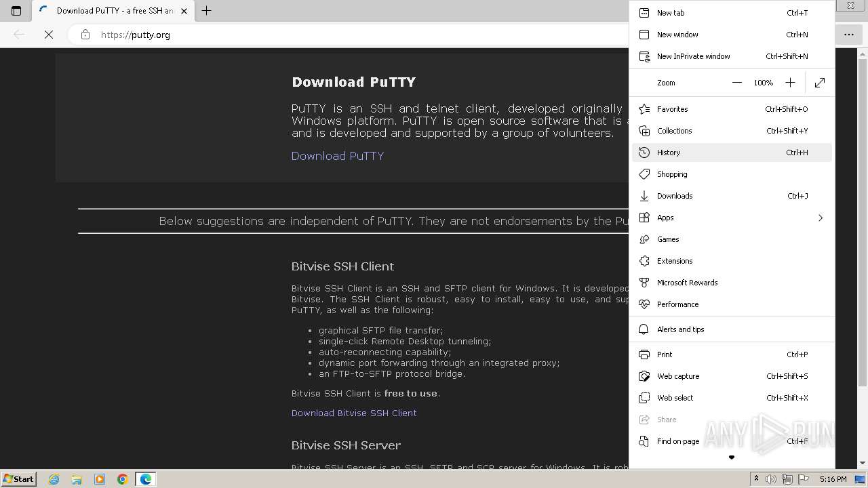Stop page loading with X button
The height and width of the screenshot is (488, 868).
pos(49,35)
